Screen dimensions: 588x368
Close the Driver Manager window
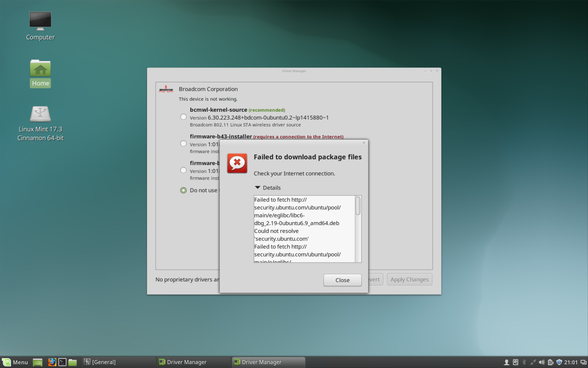tap(437, 71)
